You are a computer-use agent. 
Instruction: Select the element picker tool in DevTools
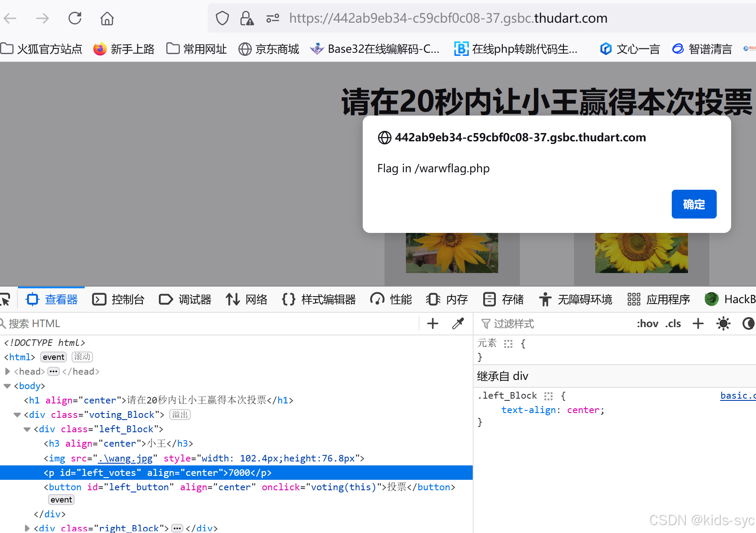click(x=6, y=299)
